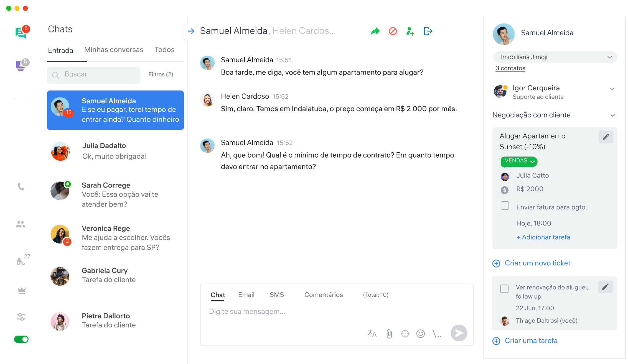Screen dimensions: 628x364
Task: Click the green forward arrow icon
Action: tap(375, 31)
